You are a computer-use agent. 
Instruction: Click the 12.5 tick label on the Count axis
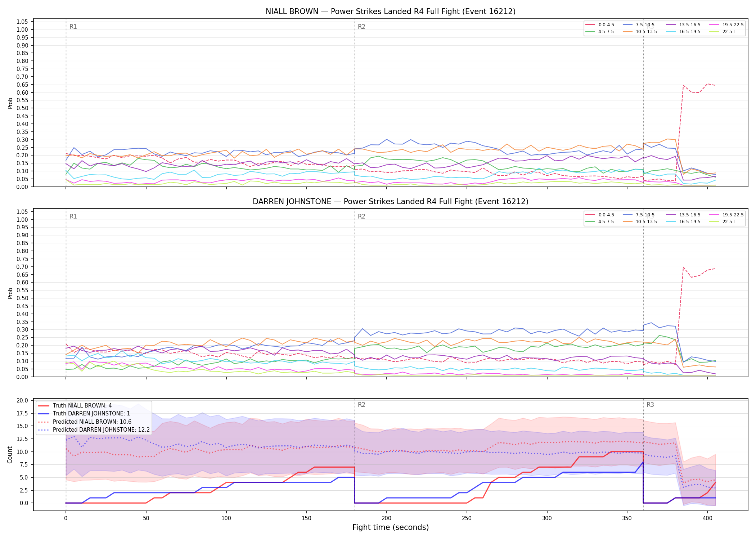pos(22,439)
